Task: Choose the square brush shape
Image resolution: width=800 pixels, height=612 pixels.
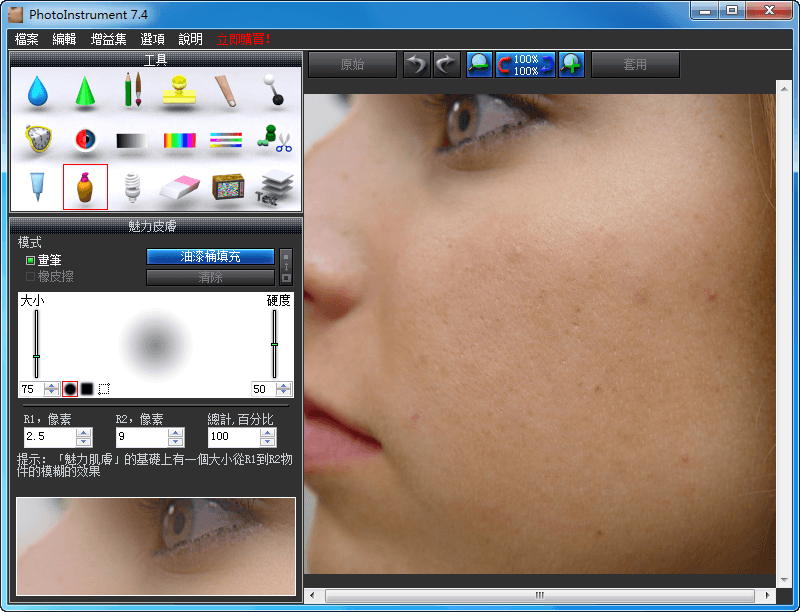Action: tap(87, 389)
